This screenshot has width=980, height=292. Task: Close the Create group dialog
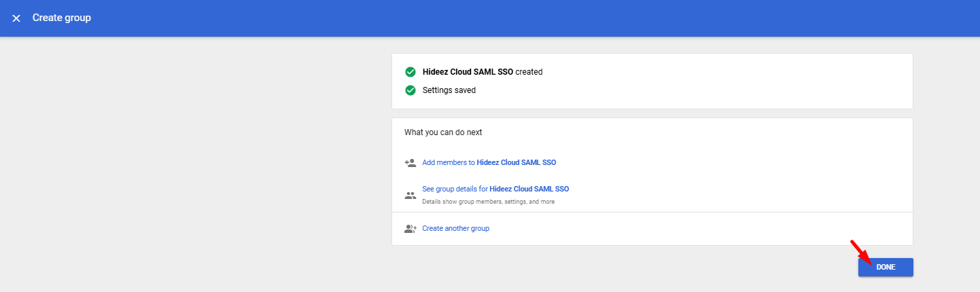point(16,18)
